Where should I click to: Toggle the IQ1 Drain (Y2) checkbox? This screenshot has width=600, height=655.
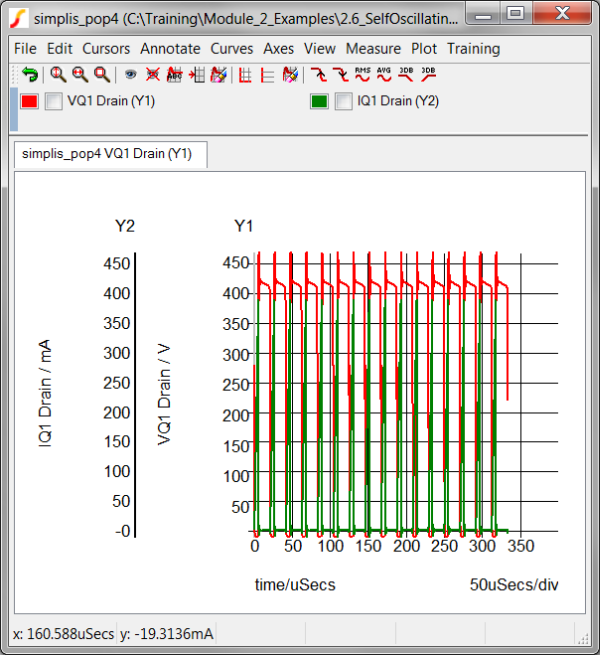343,101
